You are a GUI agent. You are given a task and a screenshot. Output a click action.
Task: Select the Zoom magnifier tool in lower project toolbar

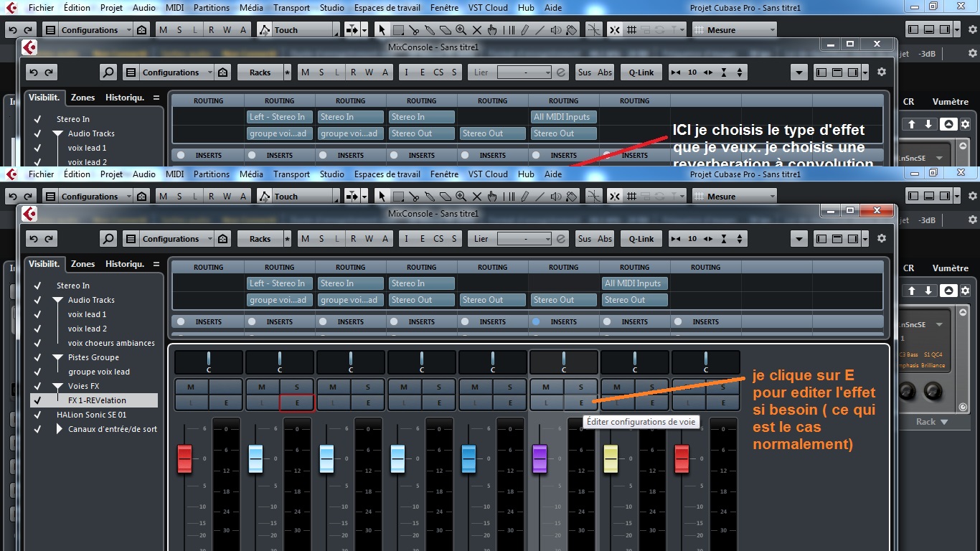[x=461, y=197]
